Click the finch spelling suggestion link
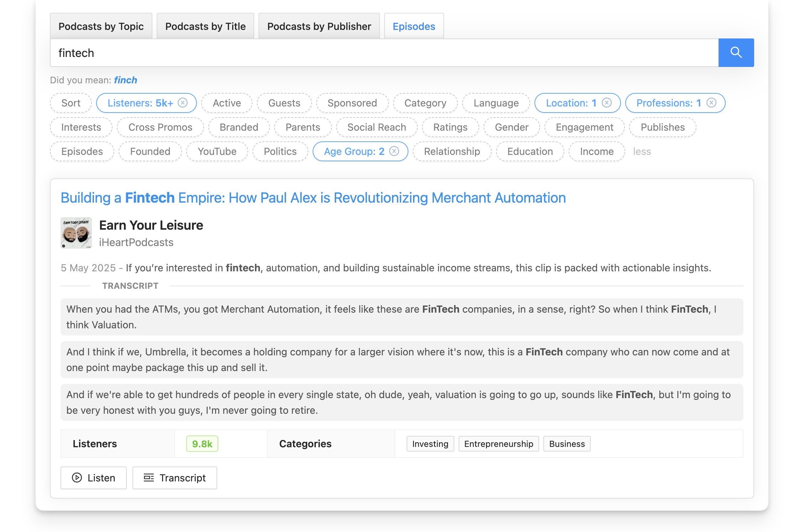 click(125, 80)
